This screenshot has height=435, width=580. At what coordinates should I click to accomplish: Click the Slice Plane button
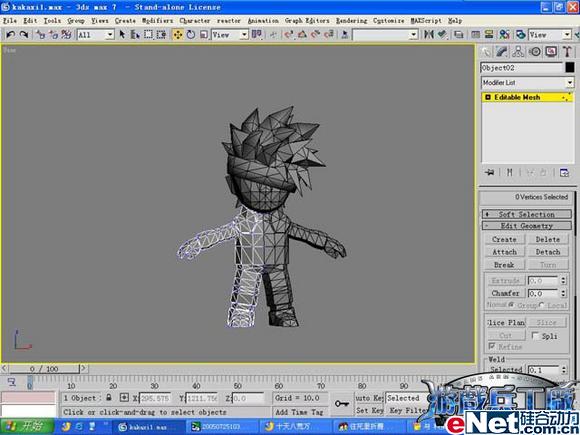click(x=506, y=323)
